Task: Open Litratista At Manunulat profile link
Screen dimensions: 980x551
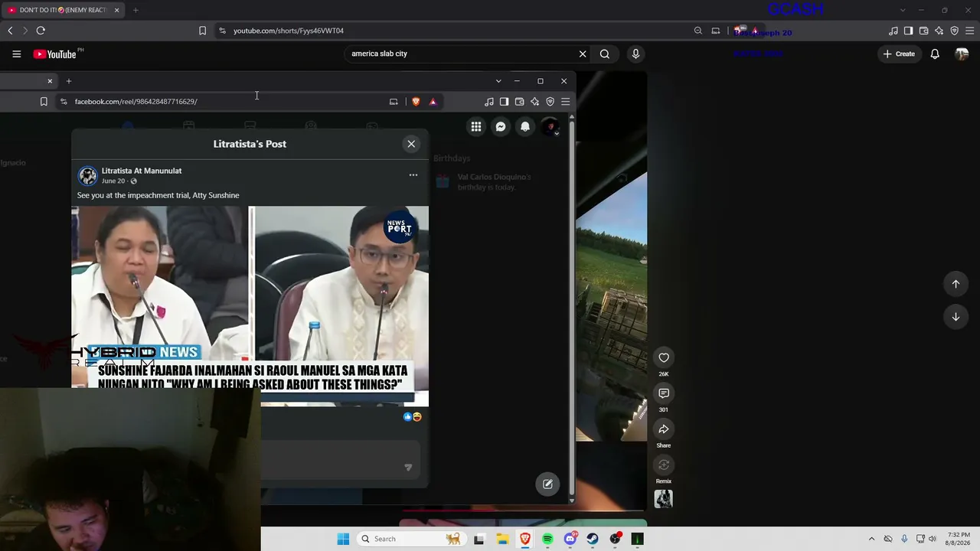Action: [x=142, y=171]
